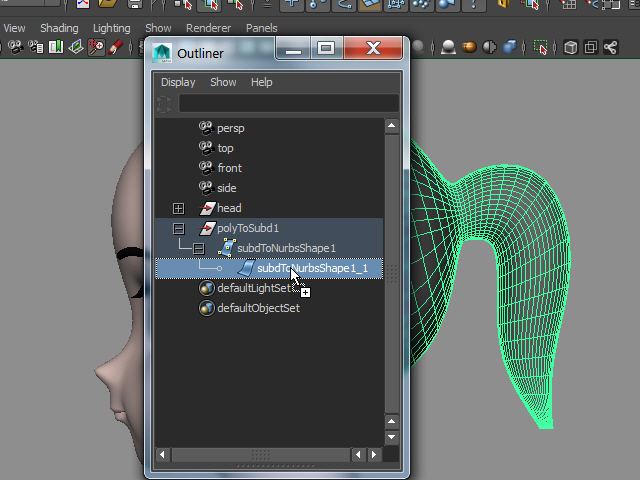Collapse the subdToNurbsShape1 node
The width and height of the screenshot is (640, 480).
(x=198, y=248)
